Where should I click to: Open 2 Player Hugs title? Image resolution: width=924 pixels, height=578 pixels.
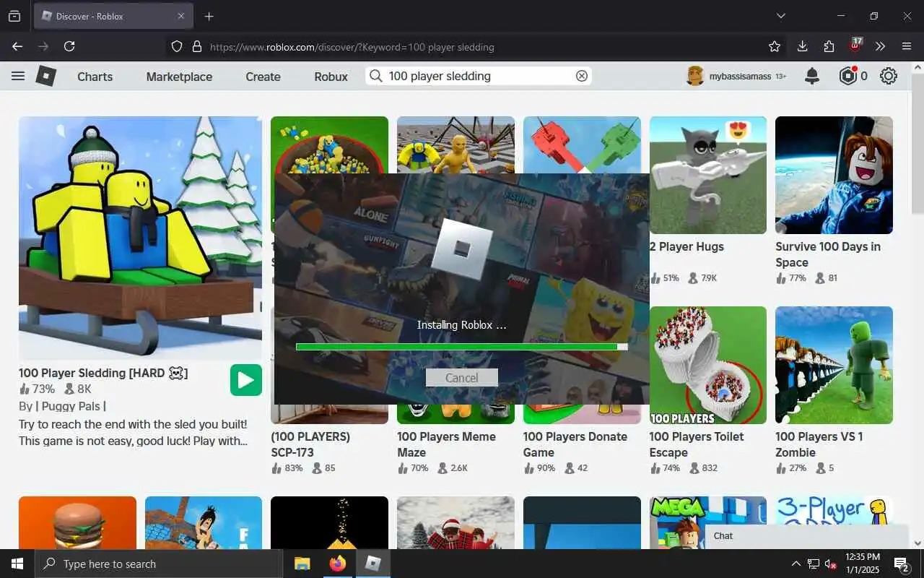click(x=687, y=246)
